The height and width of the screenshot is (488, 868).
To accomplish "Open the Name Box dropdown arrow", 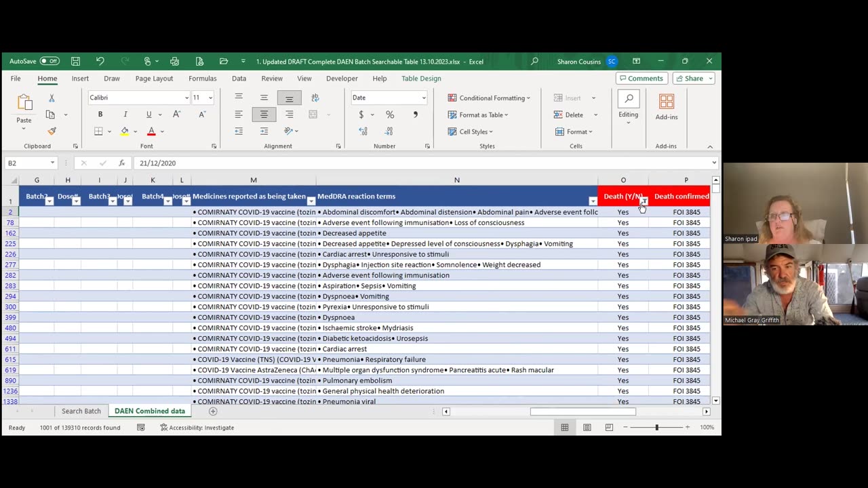I will coord(52,163).
